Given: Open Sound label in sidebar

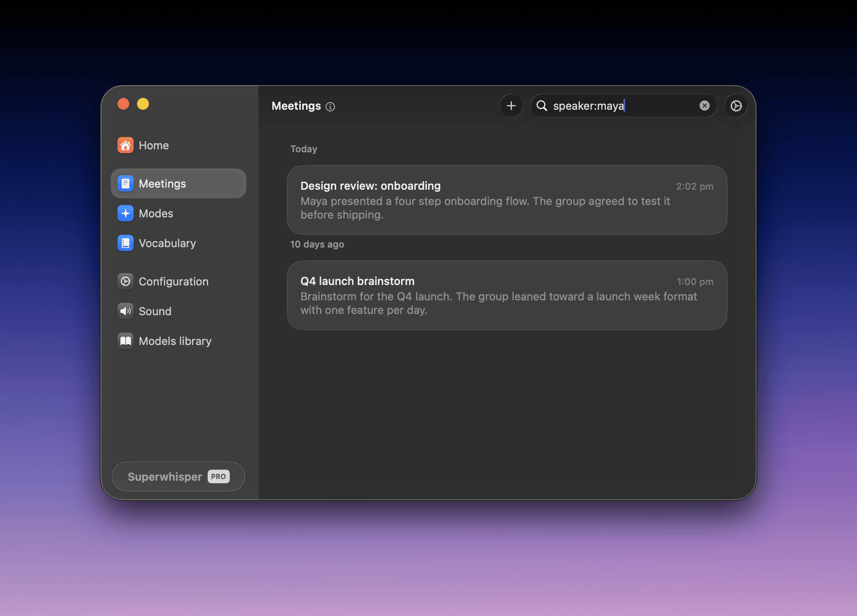Looking at the screenshot, I should (155, 311).
